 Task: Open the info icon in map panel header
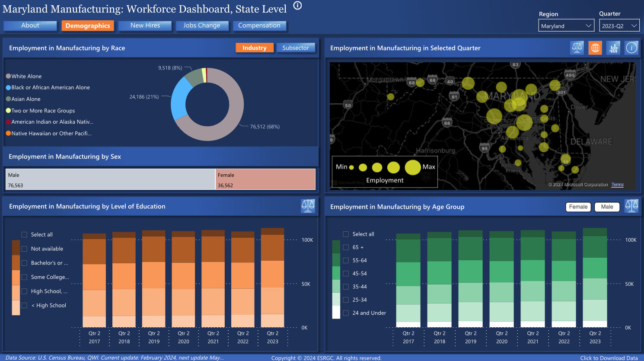[x=631, y=48]
